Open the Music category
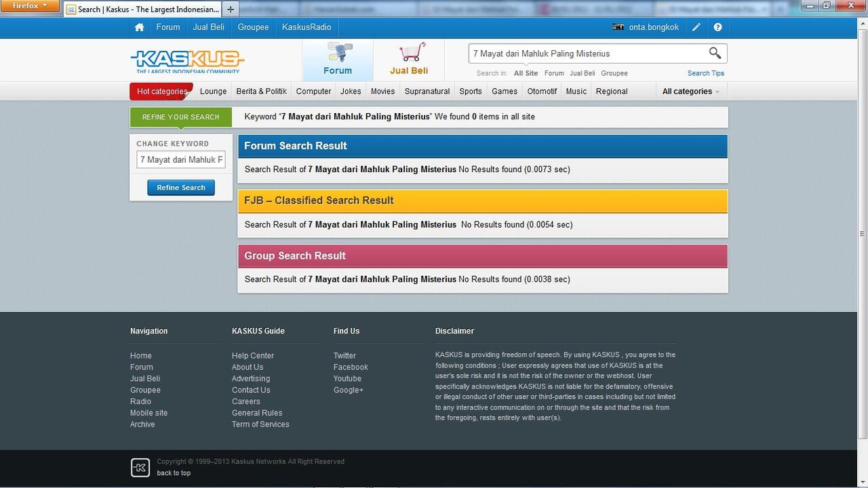Viewport: 868px width, 488px height. [x=576, y=91]
